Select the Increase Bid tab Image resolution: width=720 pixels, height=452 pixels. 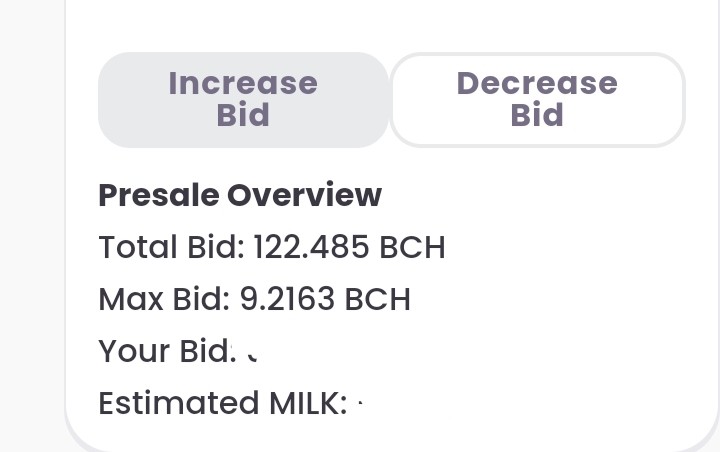click(243, 100)
